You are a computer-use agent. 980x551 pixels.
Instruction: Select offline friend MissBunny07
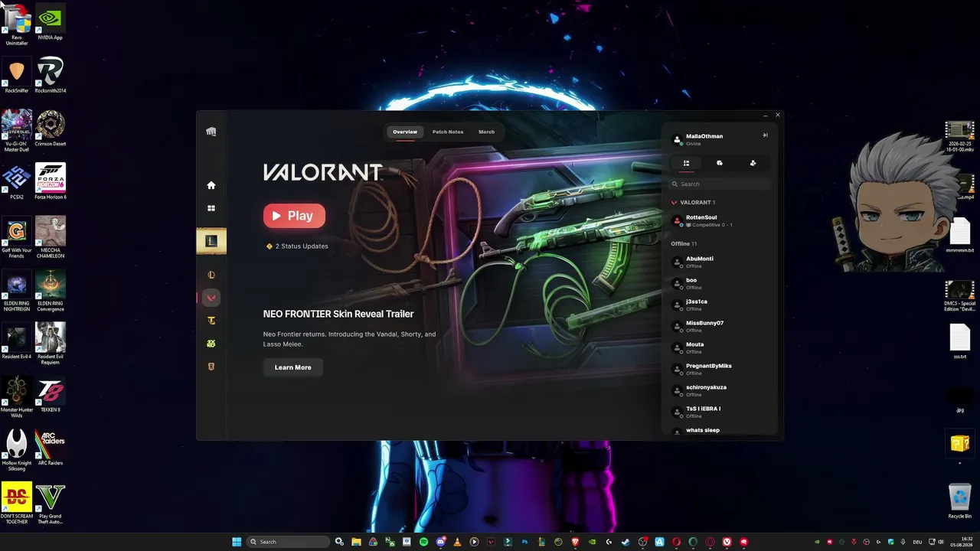720,326
